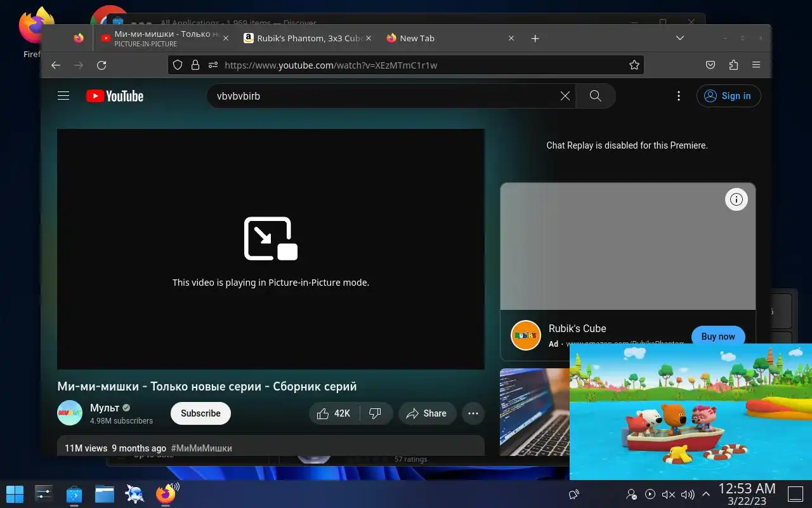Share the video
The image size is (812, 508).
coord(427,413)
